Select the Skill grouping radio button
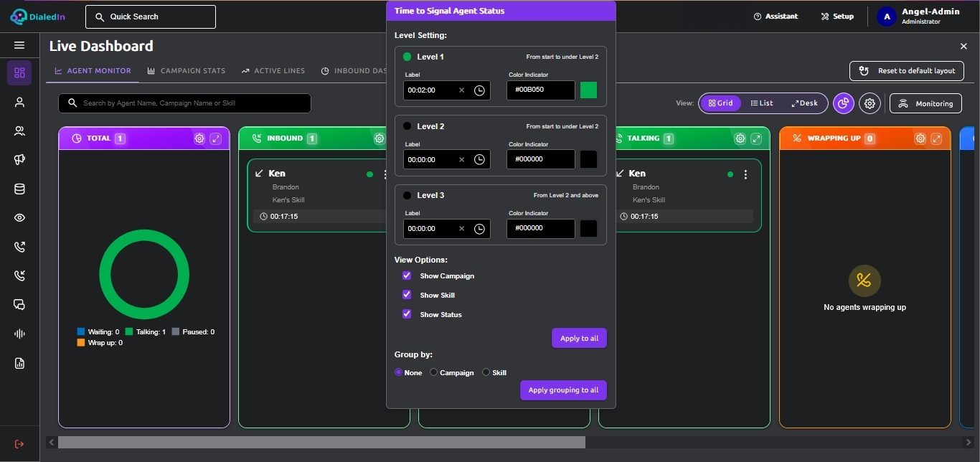Screen dimensions: 980x462 point(486,372)
